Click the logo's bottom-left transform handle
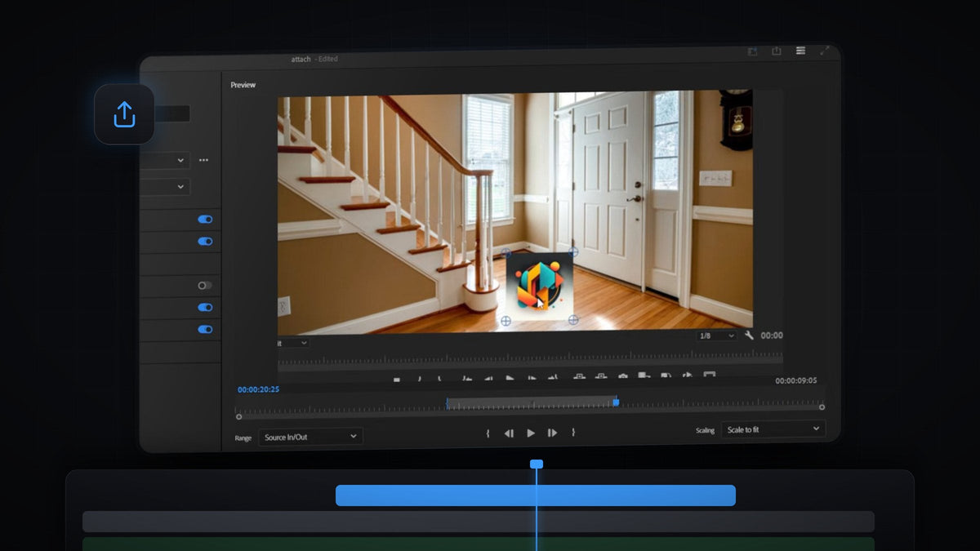 506,322
